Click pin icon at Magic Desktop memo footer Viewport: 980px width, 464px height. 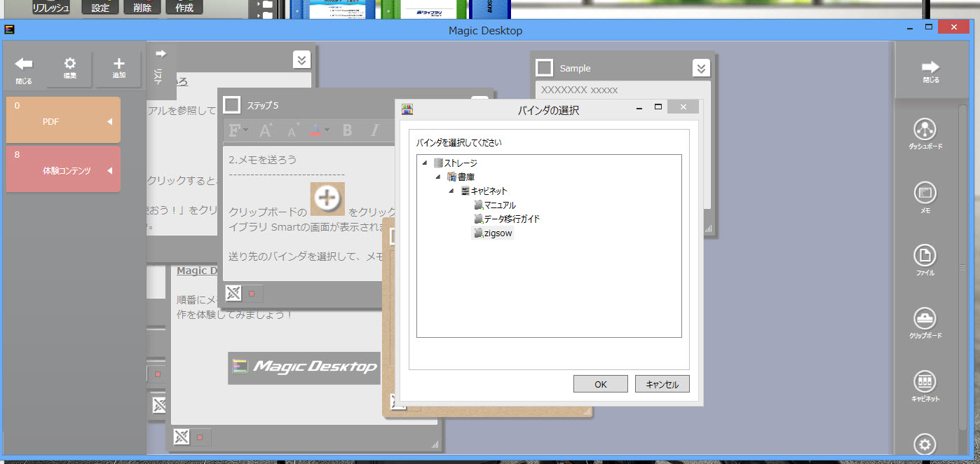pyautogui.click(x=182, y=437)
